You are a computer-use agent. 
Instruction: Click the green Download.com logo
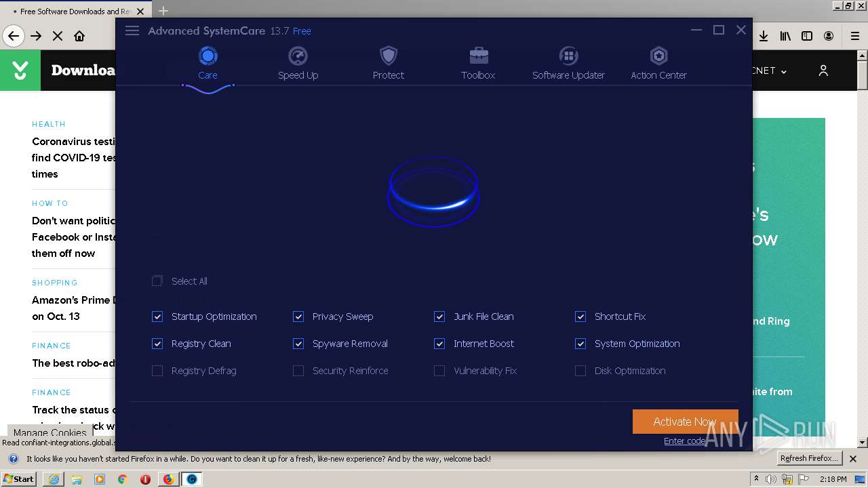click(x=20, y=70)
